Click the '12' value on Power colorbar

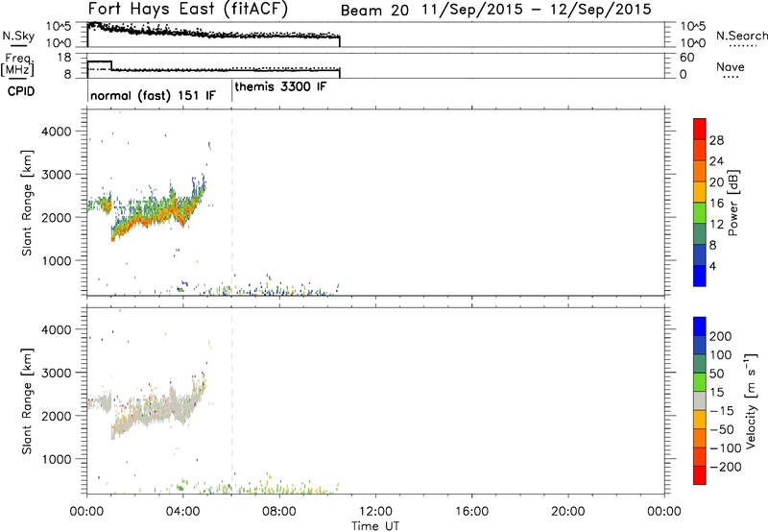coord(716,225)
